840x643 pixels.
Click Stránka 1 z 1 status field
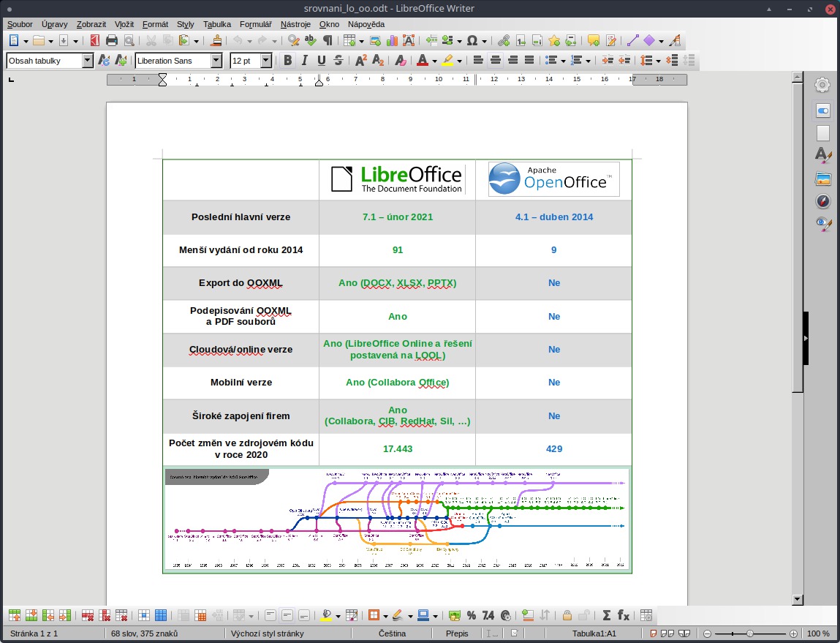[x=34, y=633]
